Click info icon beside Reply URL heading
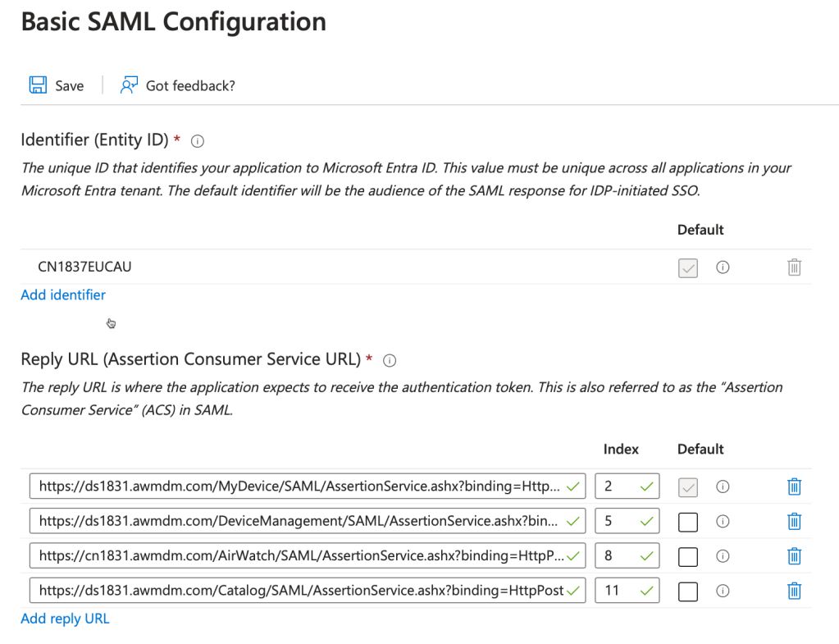This screenshot has width=839, height=644. 390,360
